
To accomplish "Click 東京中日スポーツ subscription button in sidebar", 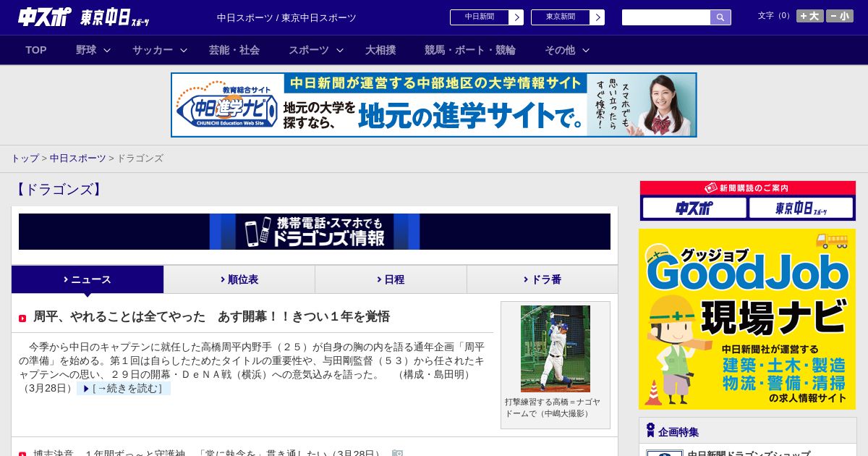I will [x=801, y=208].
